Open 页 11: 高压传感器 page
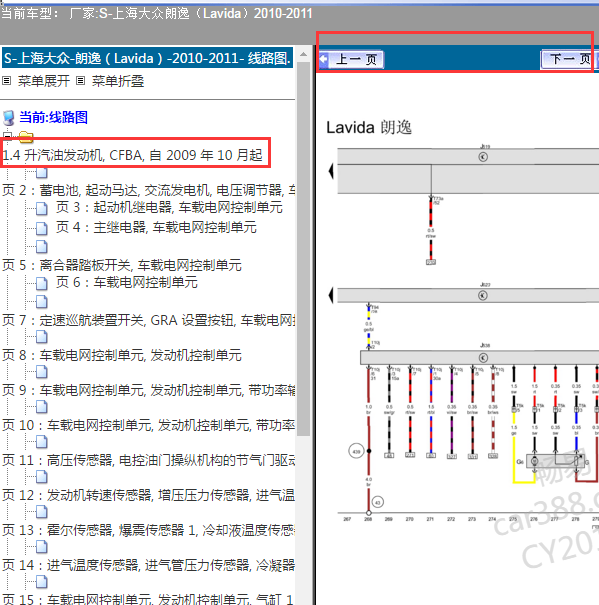This screenshot has width=599, height=605. pyautogui.click(x=148, y=460)
